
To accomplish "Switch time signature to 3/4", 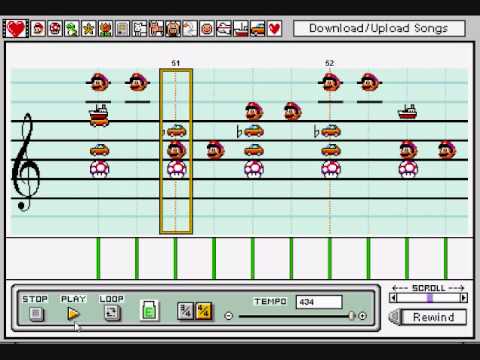I will point(185,311).
